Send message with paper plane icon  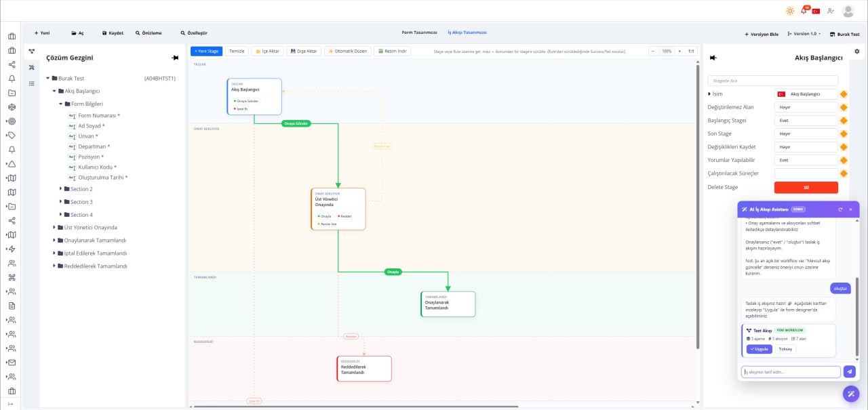coord(850,371)
